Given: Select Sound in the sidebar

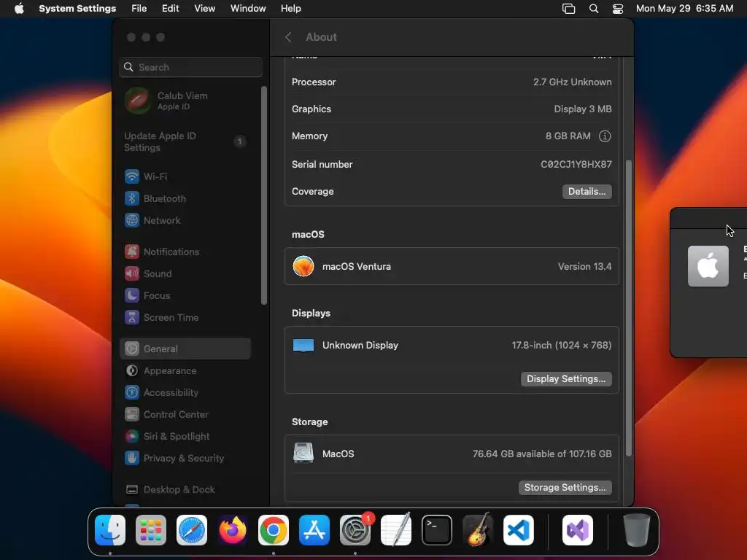Looking at the screenshot, I should pyautogui.click(x=185, y=274).
